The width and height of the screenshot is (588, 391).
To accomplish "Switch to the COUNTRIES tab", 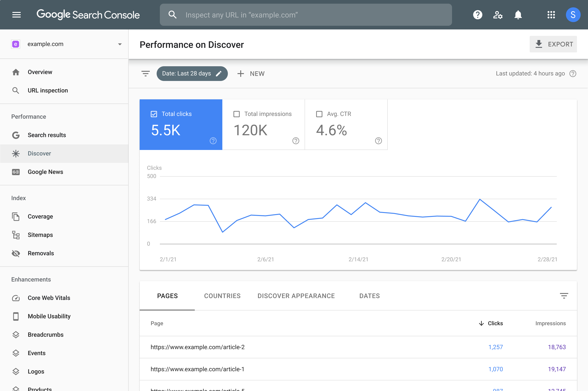I will point(222,296).
